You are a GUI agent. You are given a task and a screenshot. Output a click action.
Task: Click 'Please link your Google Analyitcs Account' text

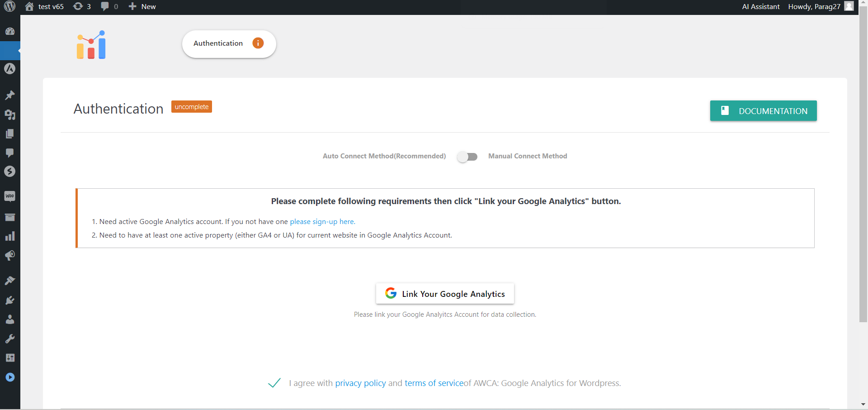(x=445, y=315)
